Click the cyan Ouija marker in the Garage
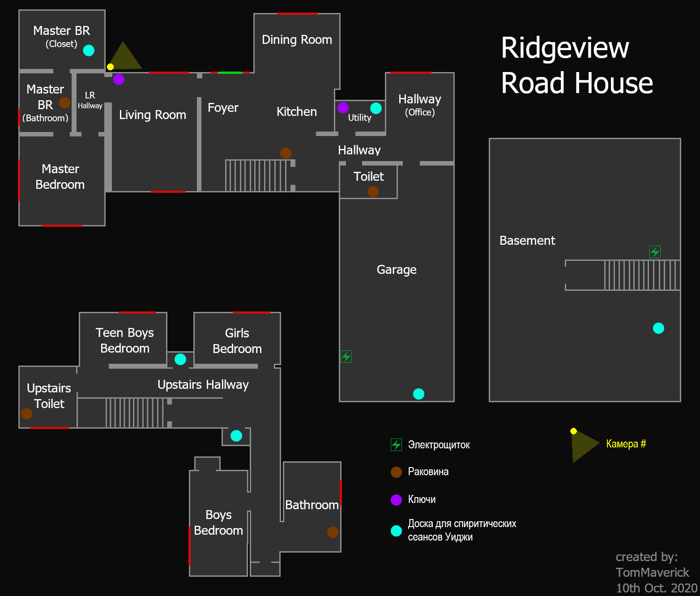 pos(418,394)
